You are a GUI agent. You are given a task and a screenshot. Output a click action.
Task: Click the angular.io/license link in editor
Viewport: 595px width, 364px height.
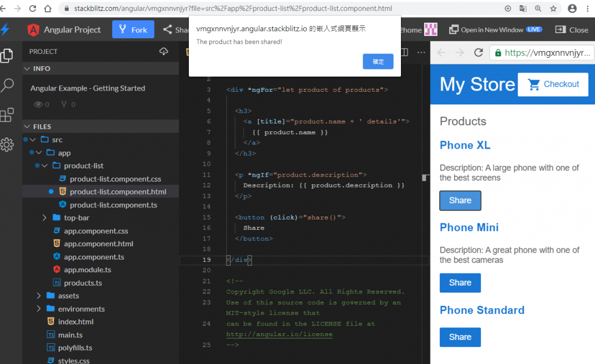[279, 334]
